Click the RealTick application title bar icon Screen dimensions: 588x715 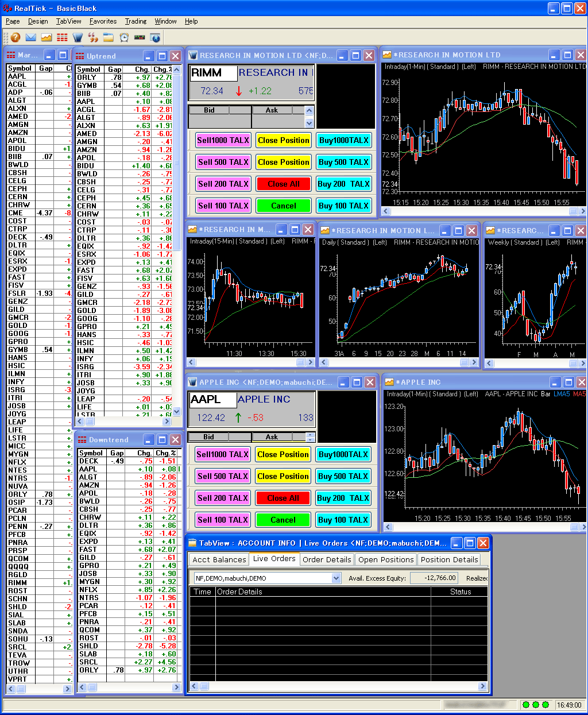pos(7,8)
